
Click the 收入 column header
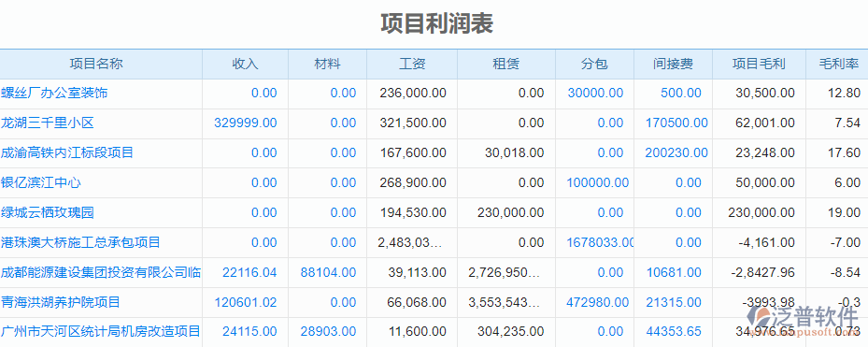pos(245,65)
